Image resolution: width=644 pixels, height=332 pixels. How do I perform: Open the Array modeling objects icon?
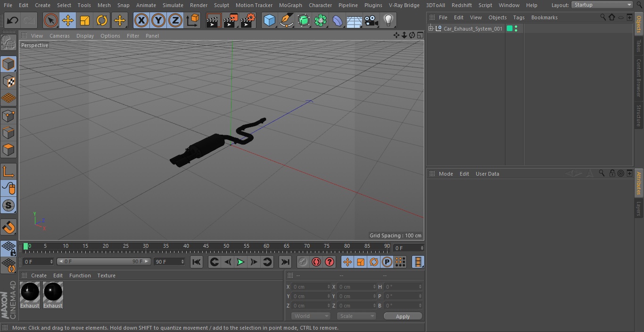(321, 21)
